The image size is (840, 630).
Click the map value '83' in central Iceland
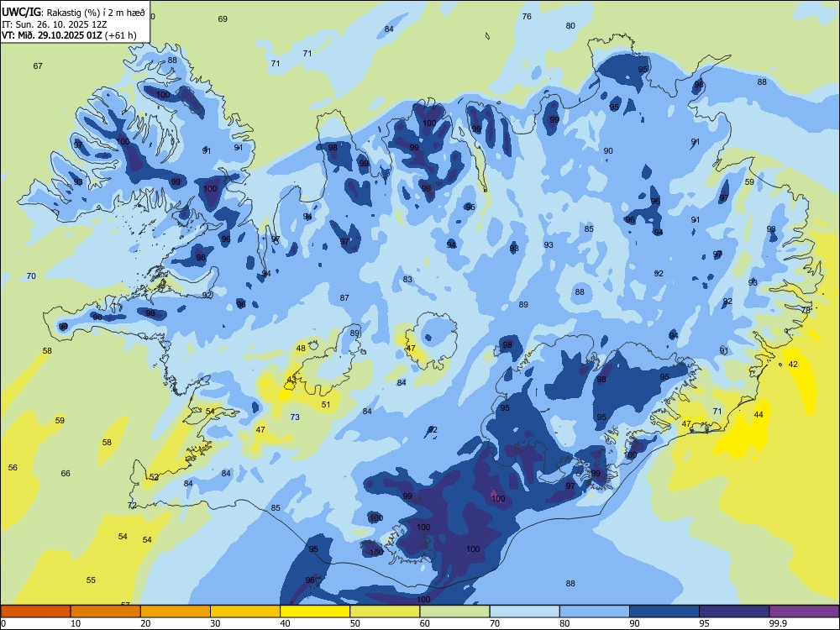click(407, 279)
